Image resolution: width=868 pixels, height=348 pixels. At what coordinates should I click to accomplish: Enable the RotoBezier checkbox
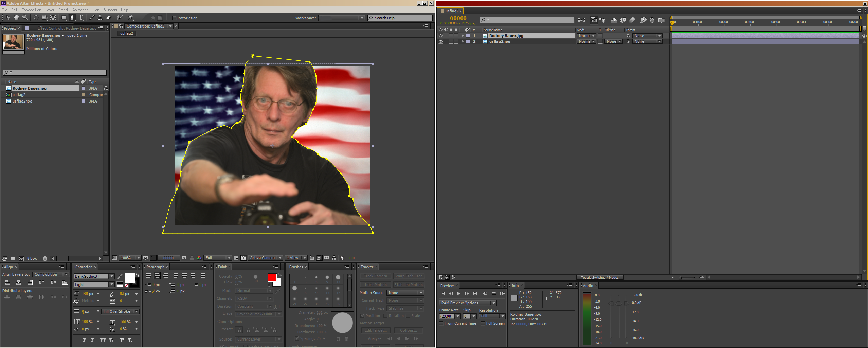(x=174, y=18)
